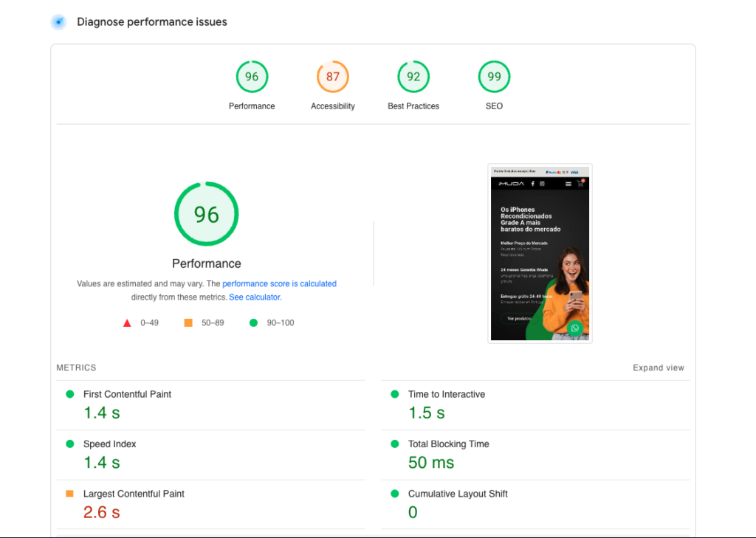This screenshot has width=756, height=538.
Task: Click the PayPal icon in the preview banner
Action: click(551, 172)
